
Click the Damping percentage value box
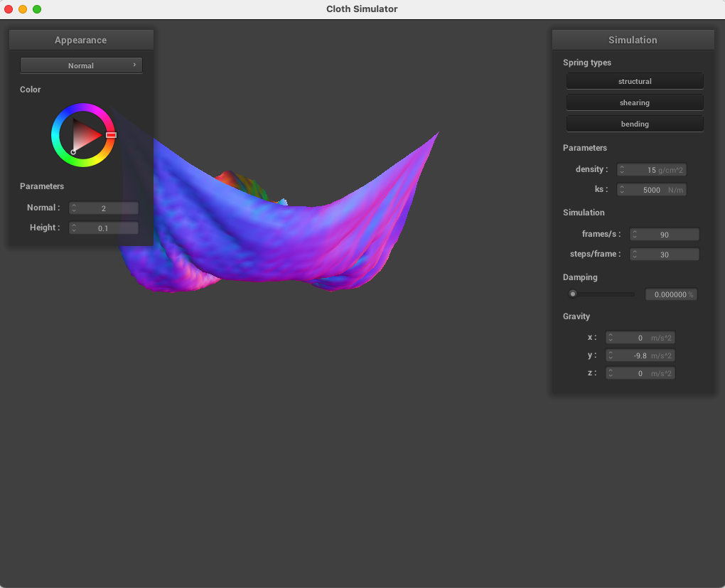click(x=671, y=294)
